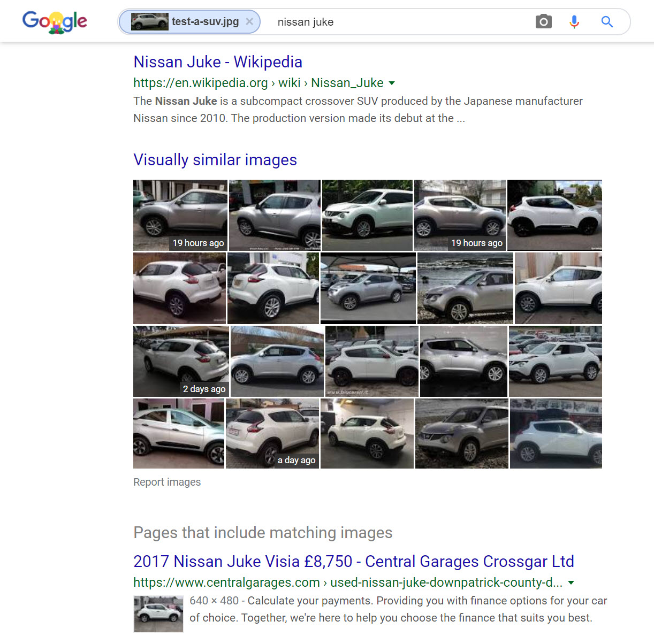Remove the test-a-suv.jpg image chip
The image size is (654, 644).
[x=249, y=22]
